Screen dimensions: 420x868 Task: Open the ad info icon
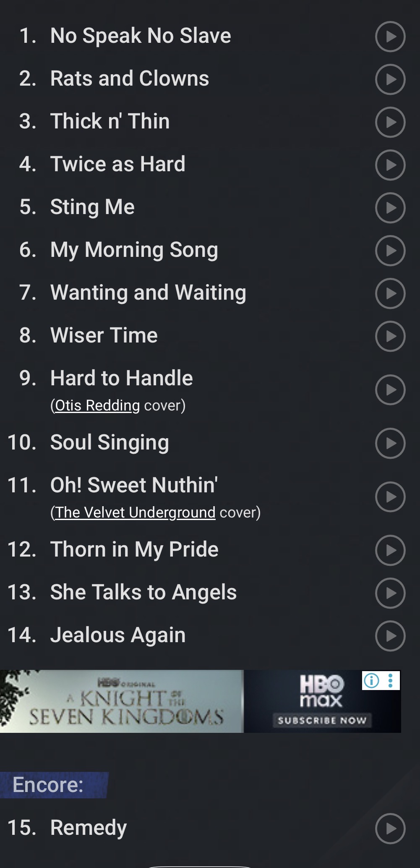tap(371, 680)
